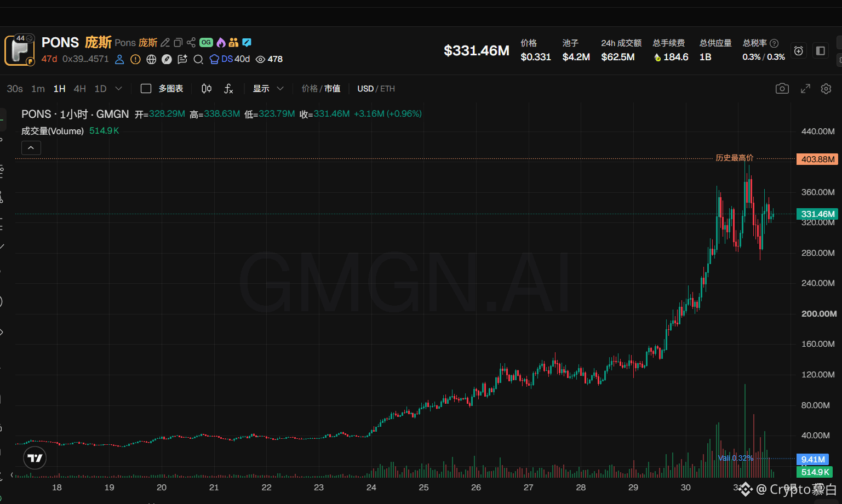
Task: Click the yellow people group icon
Action: click(234, 43)
